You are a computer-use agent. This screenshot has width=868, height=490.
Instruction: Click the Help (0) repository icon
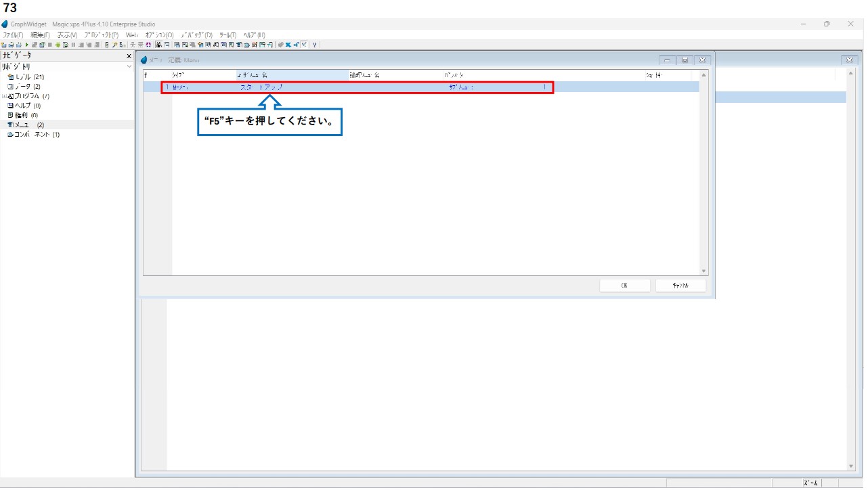(x=10, y=106)
